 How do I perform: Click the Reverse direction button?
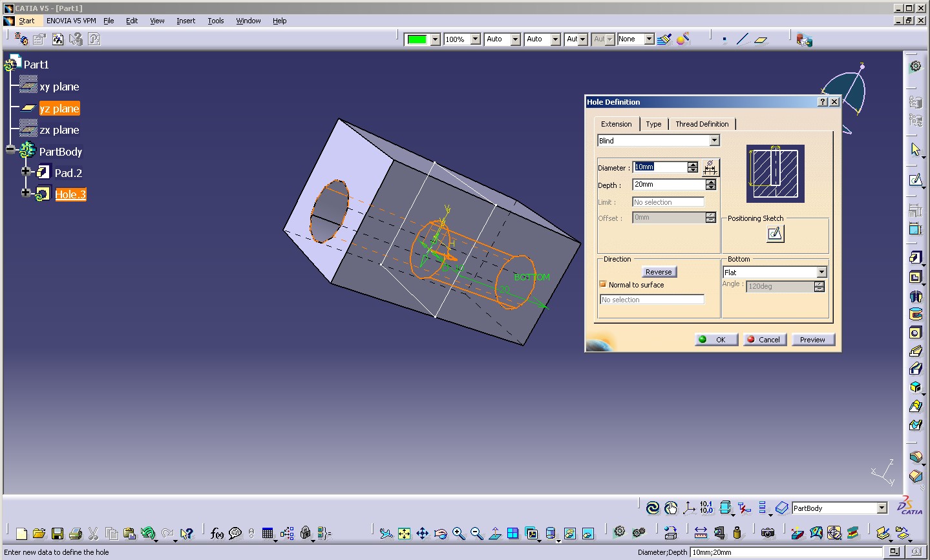(659, 272)
